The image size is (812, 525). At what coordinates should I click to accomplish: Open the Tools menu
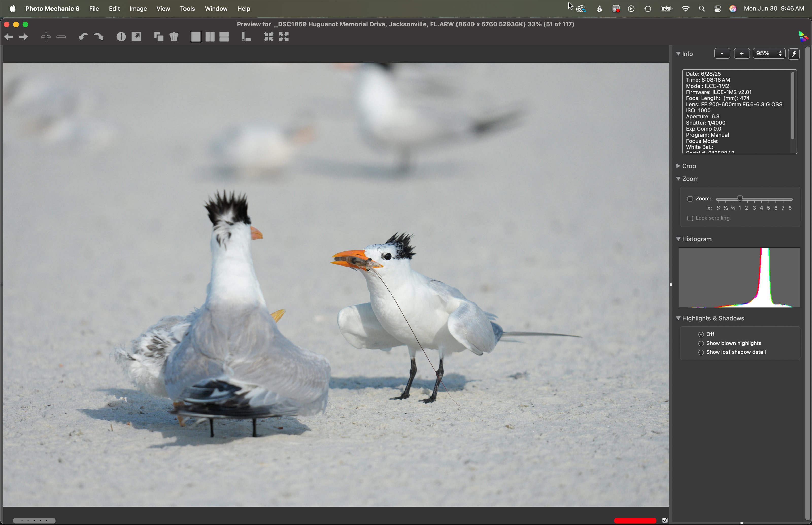[x=187, y=9]
